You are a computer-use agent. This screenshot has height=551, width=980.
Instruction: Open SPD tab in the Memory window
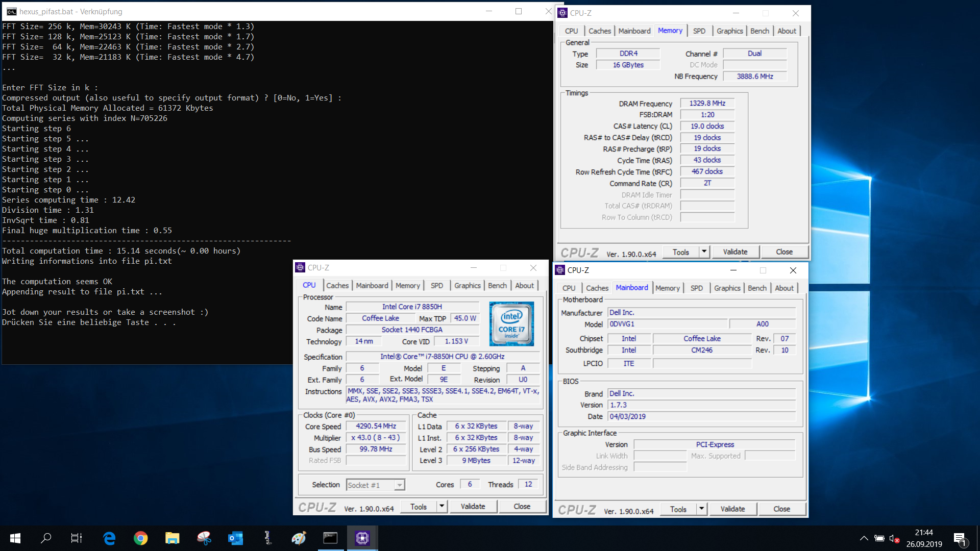click(699, 31)
